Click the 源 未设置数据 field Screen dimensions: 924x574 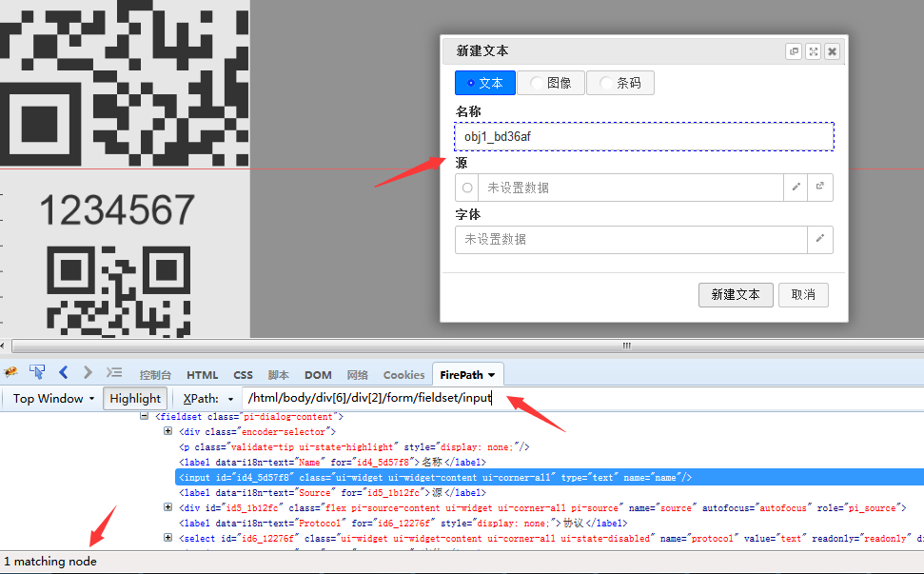[x=631, y=188]
